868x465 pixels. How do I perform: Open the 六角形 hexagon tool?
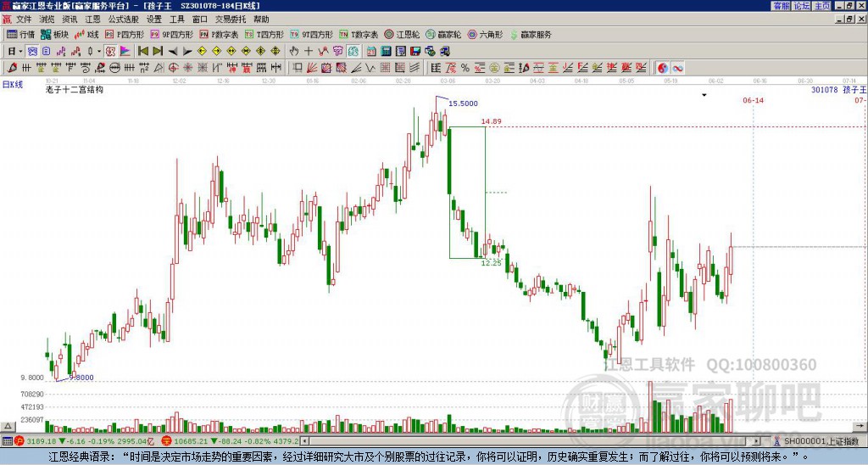(x=486, y=34)
